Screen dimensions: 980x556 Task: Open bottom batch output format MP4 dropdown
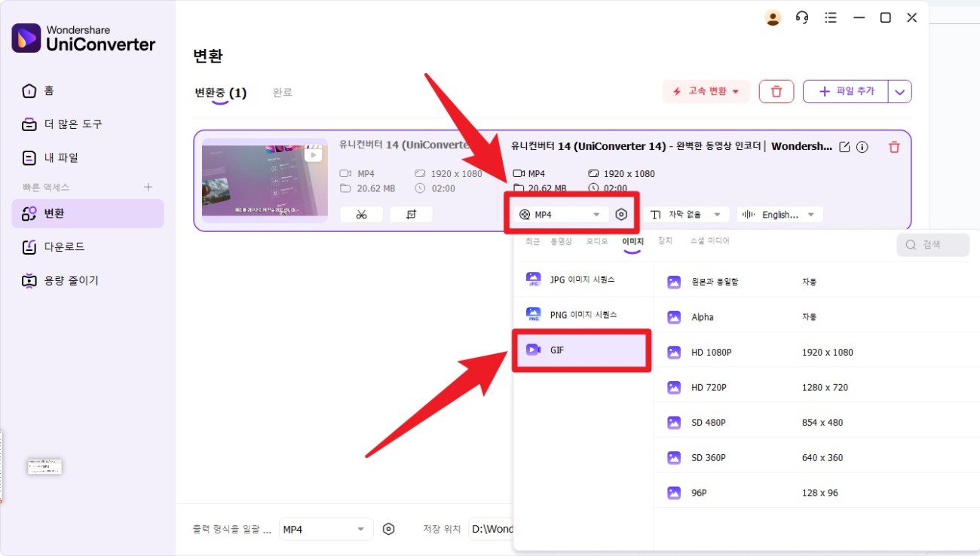click(x=326, y=529)
